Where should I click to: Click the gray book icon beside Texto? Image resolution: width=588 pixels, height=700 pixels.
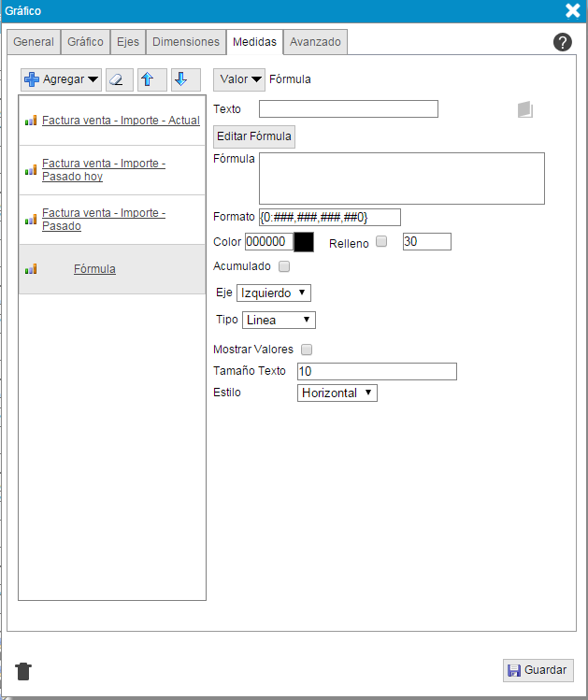pos(525,110)
